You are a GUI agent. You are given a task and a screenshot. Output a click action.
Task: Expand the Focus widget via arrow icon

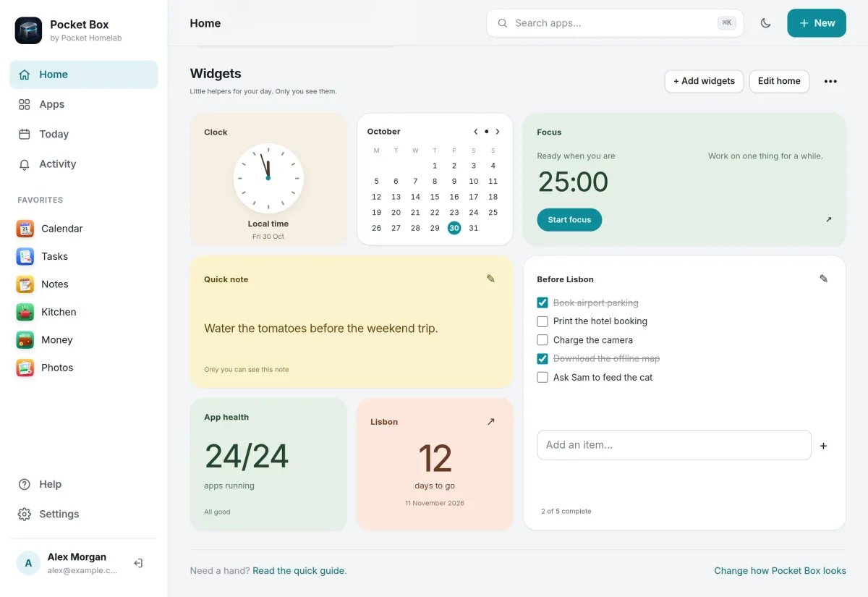click(x=829, y=219)
